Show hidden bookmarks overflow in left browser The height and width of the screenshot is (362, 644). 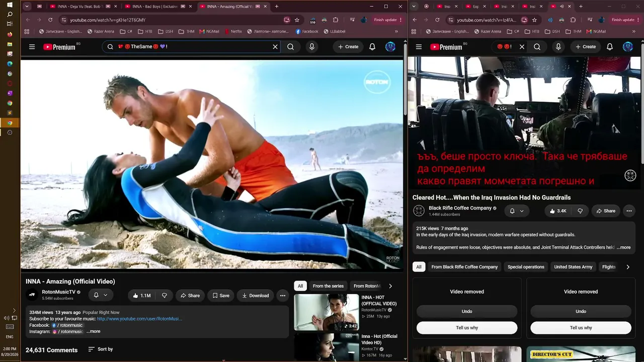click(396, 31)
